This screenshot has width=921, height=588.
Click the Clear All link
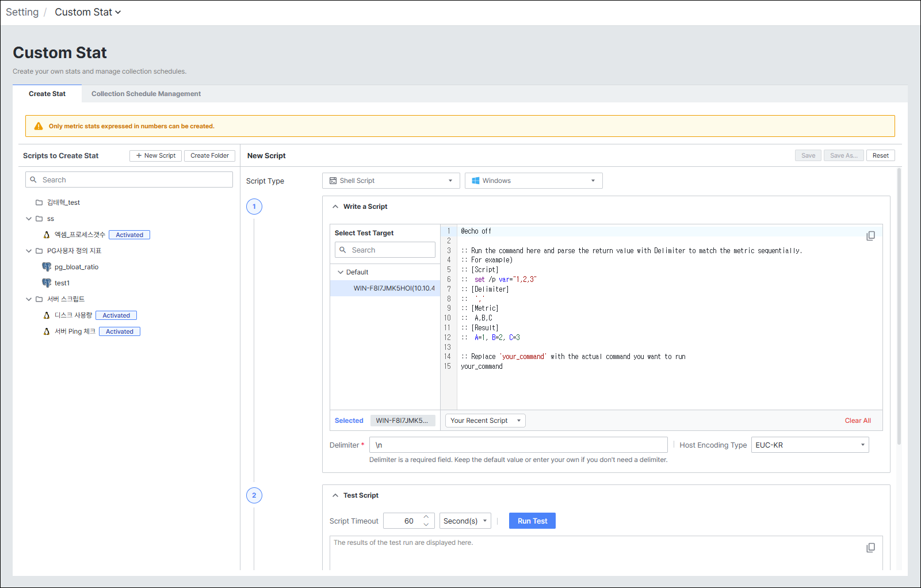click(x=858, y=421)
